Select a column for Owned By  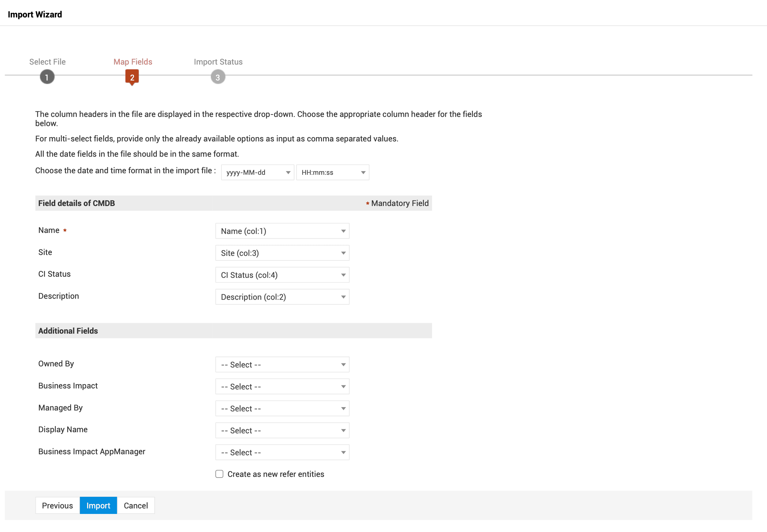point(282,365)
